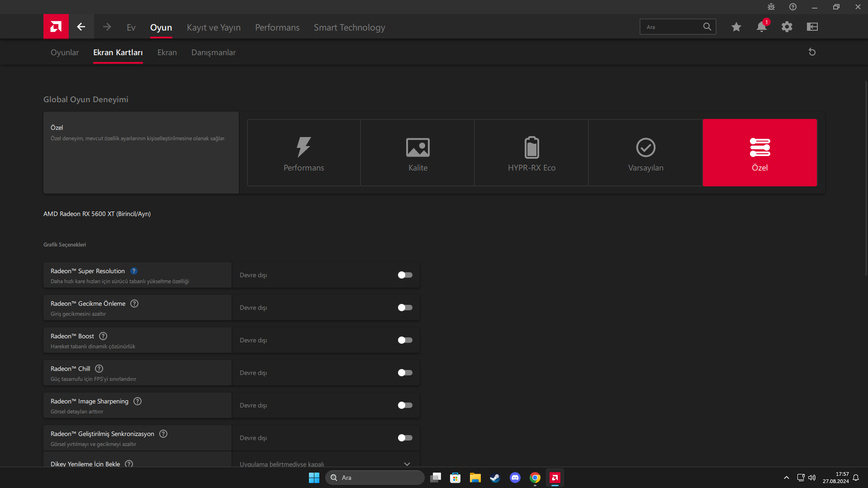Show help for Radeon Chill question icon
This screenshot has height=488, width=868.
[99, 369]
